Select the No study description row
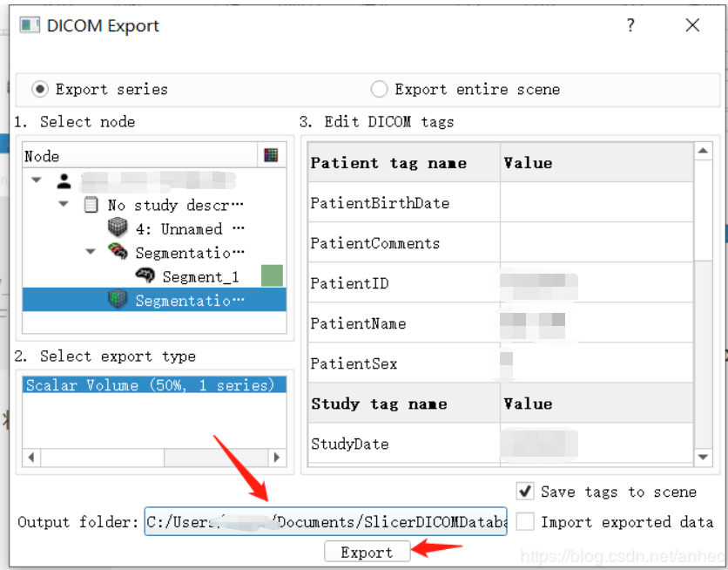 154,205
